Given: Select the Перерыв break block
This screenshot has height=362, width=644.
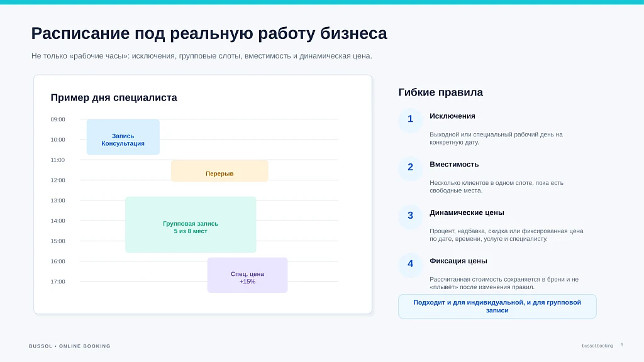Looking at the screenshot, I should tap(219, 171).
